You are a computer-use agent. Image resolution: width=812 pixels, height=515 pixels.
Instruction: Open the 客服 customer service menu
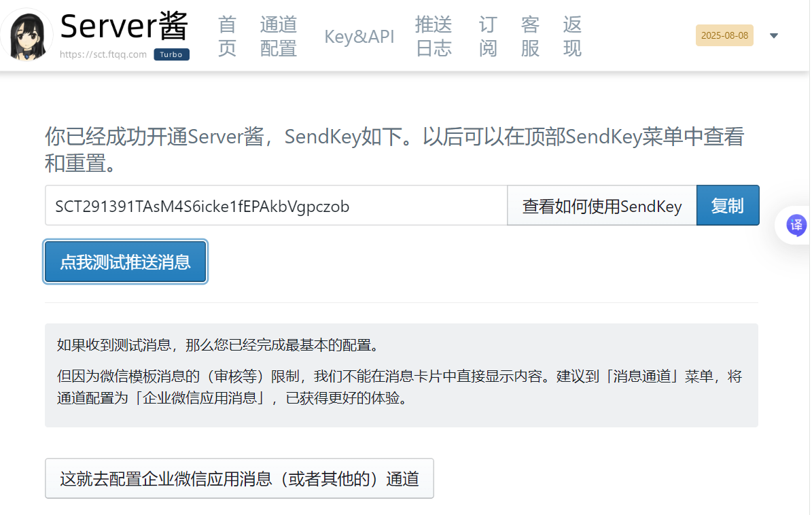pyautogui.click(x=530, y=36)
